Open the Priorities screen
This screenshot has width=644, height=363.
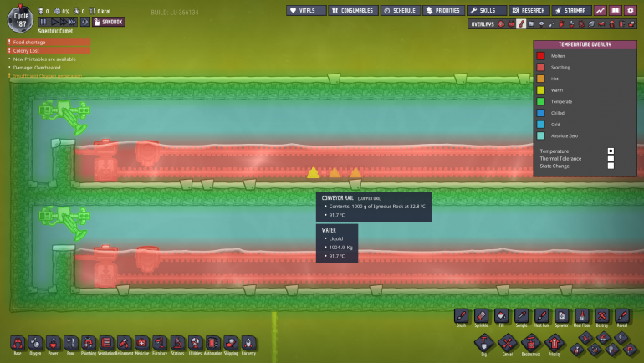click(x=443, y=10)
